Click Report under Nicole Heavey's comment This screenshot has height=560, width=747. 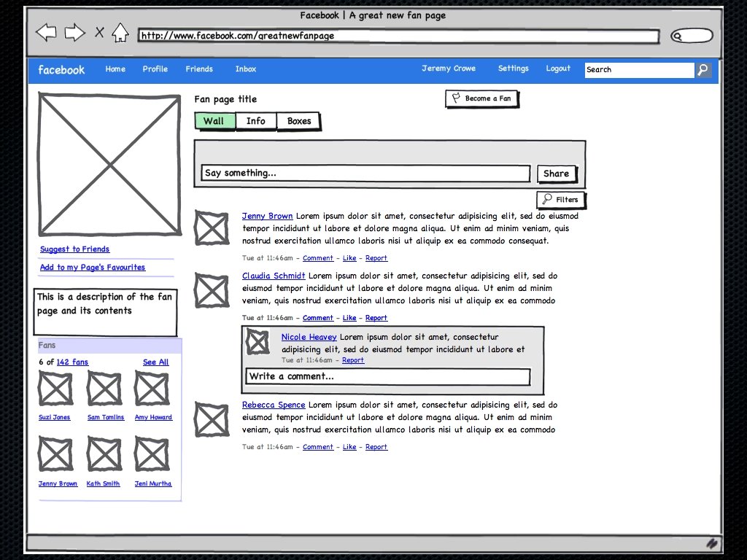click(x=353, y=360)
